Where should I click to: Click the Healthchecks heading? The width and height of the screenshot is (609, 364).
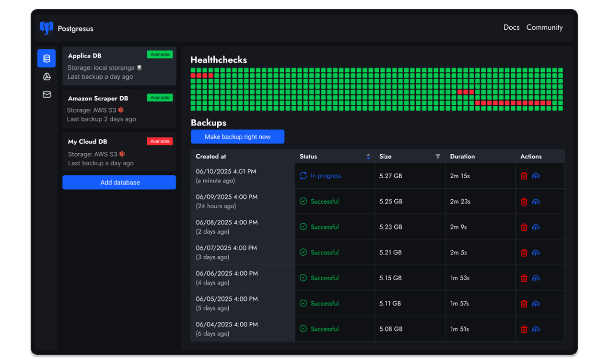[x=219, y=60]
